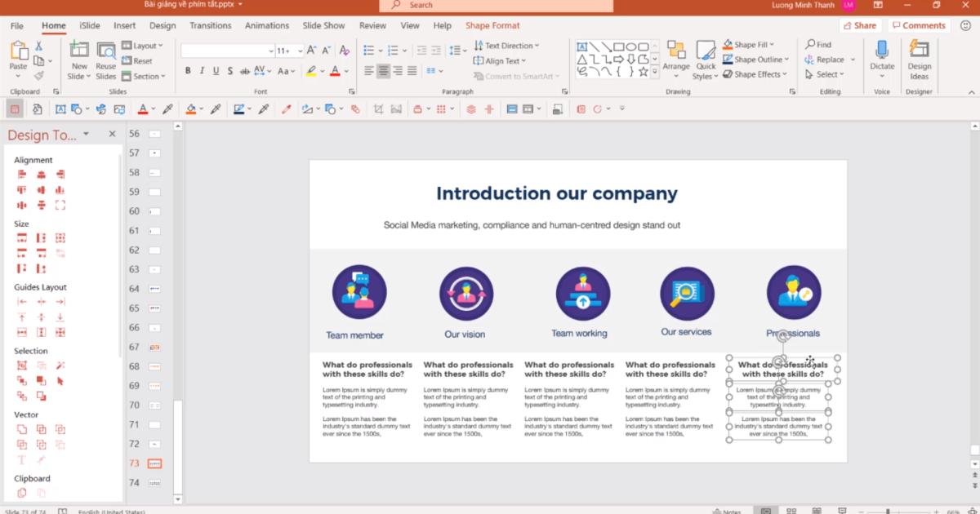Switch to the Shape Format tab
The image size is (980, 514).
[492, 25]
